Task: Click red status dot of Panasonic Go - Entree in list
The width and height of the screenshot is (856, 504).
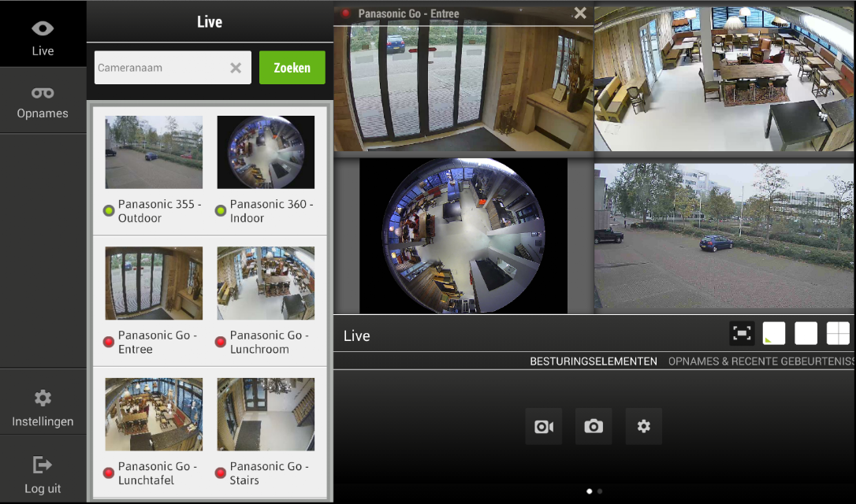Action: (x=109, y=342)
